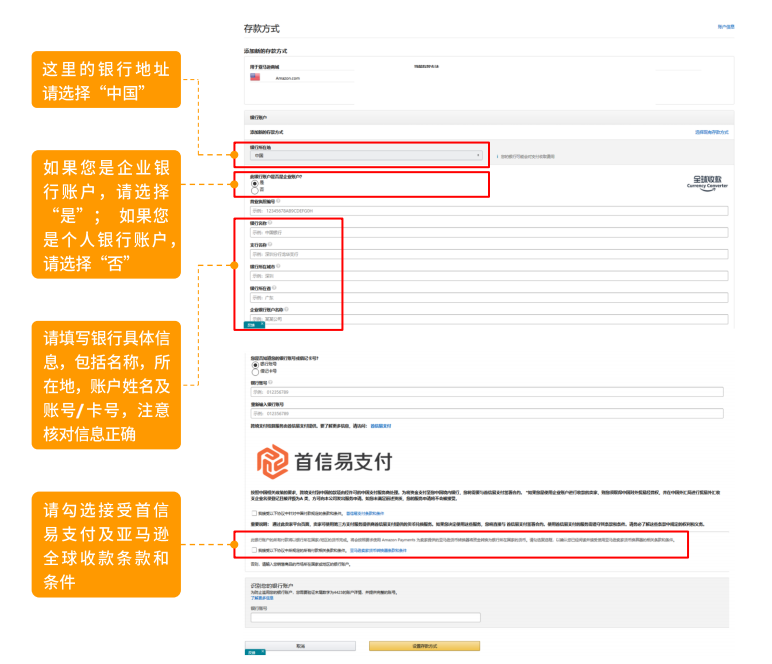Open the 选择现有存款方式 link
This screenshot has height=664, width=772.
pyautogui.click(x=711, y=132)
